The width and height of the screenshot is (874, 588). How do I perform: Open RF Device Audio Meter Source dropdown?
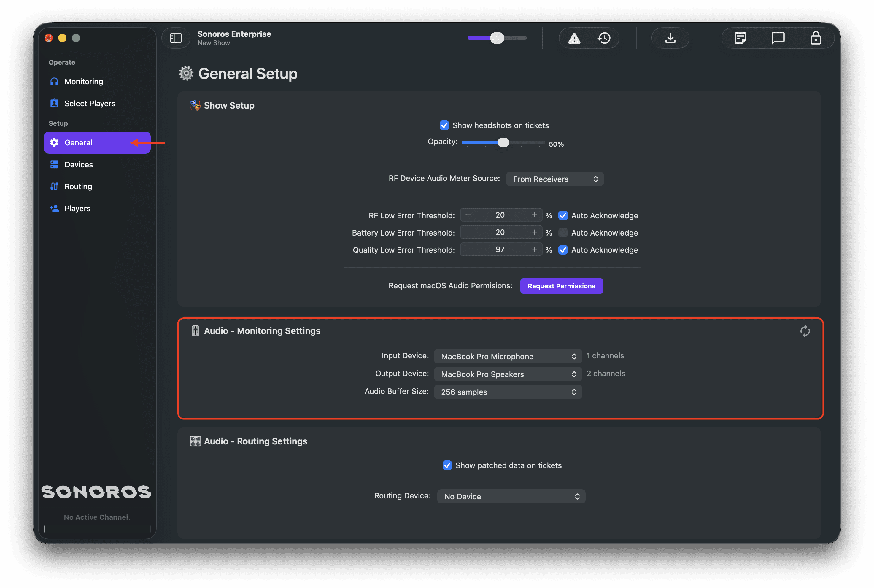554,179
